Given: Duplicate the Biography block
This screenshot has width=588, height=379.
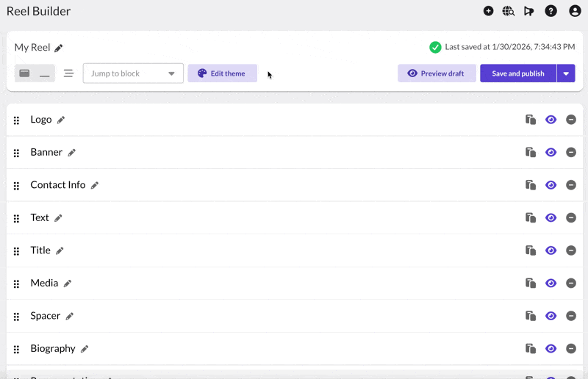Looking at the screenshot, I should pos(530,348).
